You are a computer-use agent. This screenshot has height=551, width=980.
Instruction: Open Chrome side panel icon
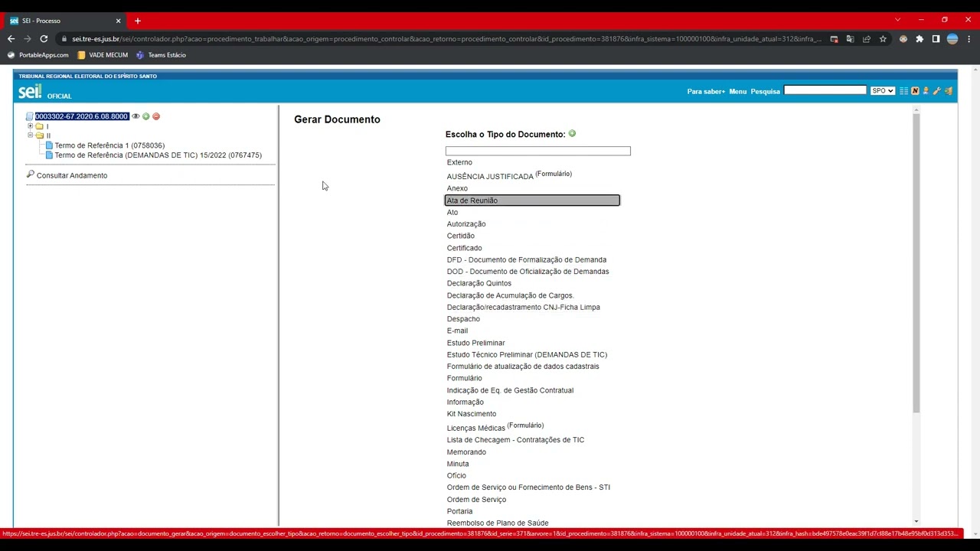tap(936, 39)
